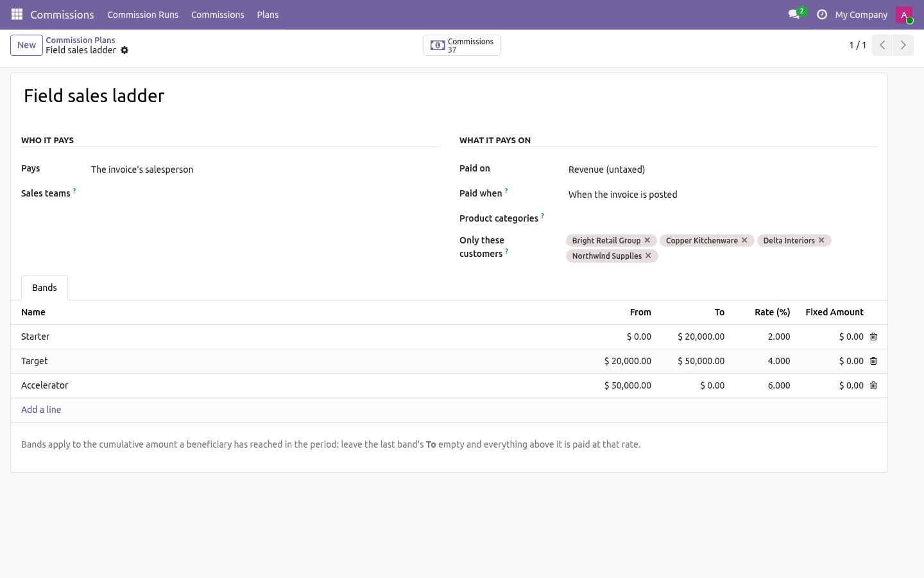Remove Northwind Supplies customer tag
The image size is (924, 578).
648,256
